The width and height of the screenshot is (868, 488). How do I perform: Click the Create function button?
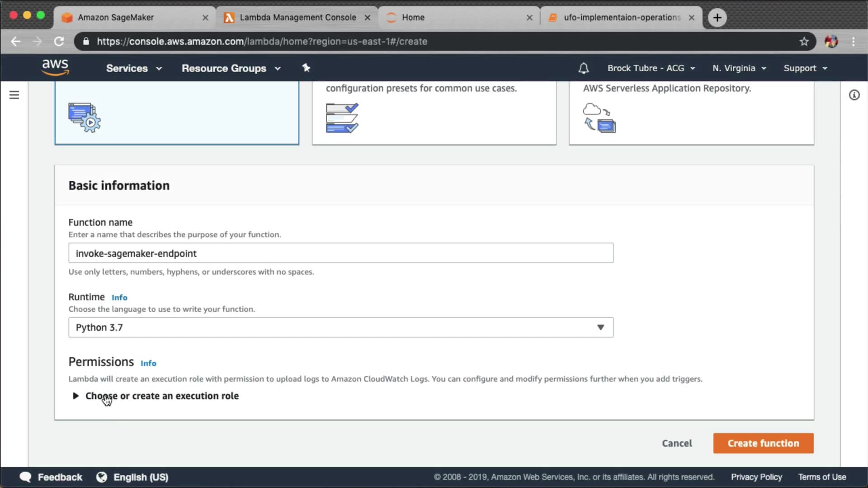pyautogui.click(x=763, y=443)
